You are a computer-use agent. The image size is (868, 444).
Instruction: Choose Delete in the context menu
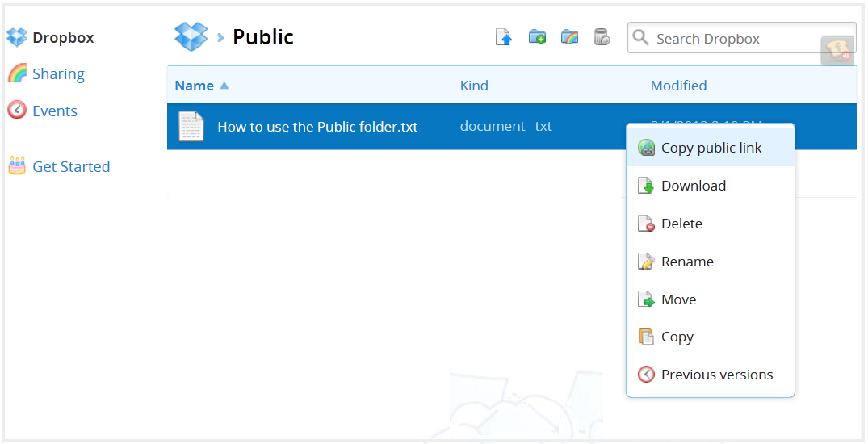pos(711,224)
